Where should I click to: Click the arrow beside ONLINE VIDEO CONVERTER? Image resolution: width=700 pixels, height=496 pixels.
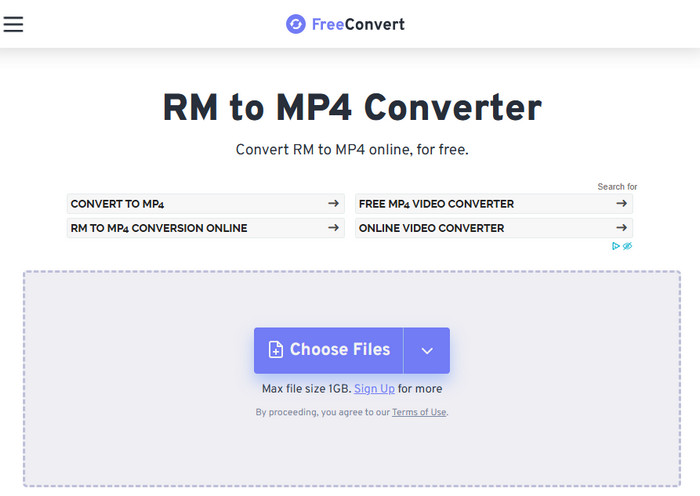(x=621, y=228)
